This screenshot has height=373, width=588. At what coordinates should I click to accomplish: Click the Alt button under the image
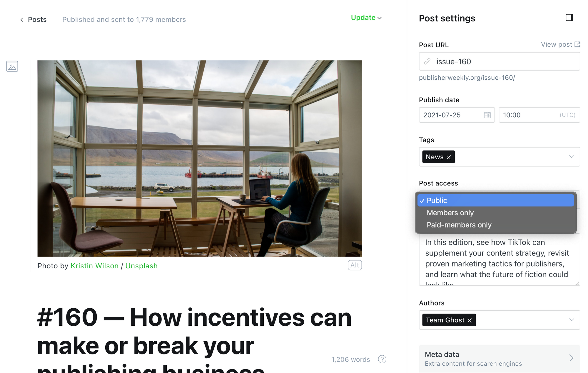[355, 265]
